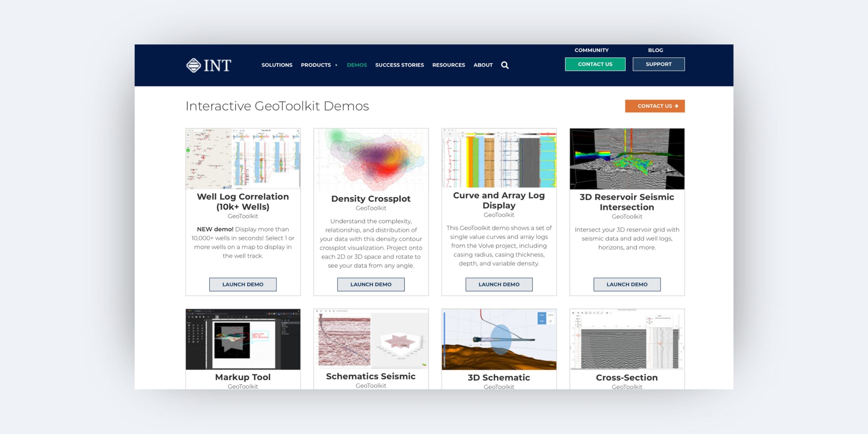
Task: Open the Well Log Correlation thumbnail
Action: [243, 158]
